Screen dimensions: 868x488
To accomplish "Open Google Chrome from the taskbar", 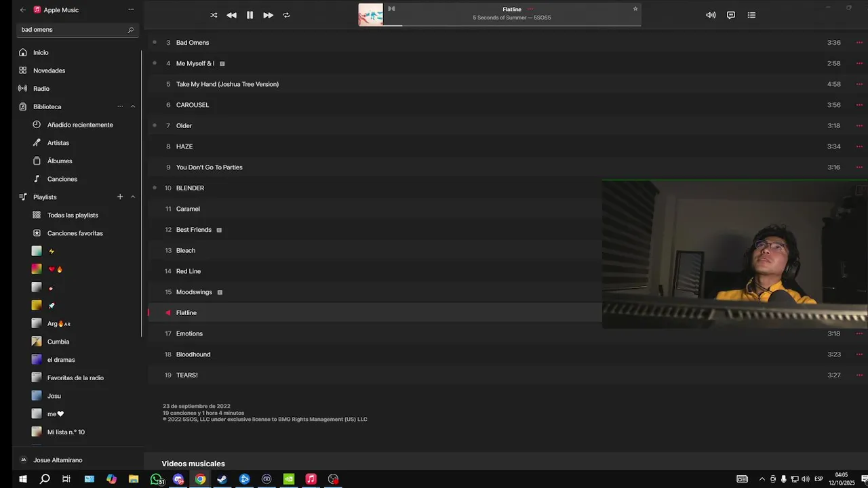I will pos(200,479).
